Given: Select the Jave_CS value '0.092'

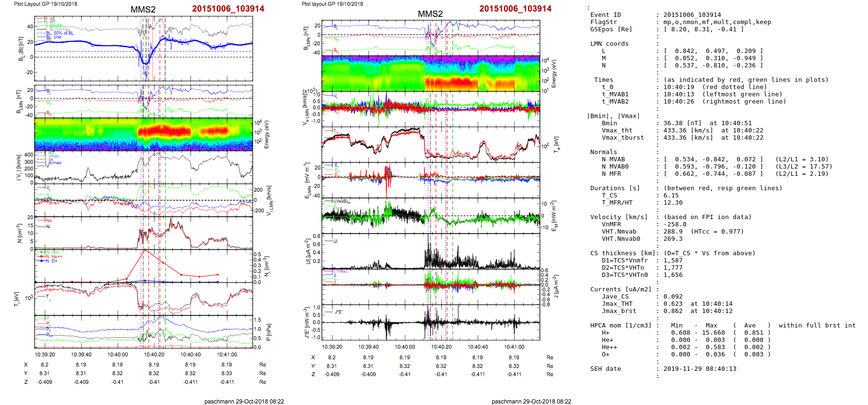Looking at the screenshot, I should [x=673, y=297].
